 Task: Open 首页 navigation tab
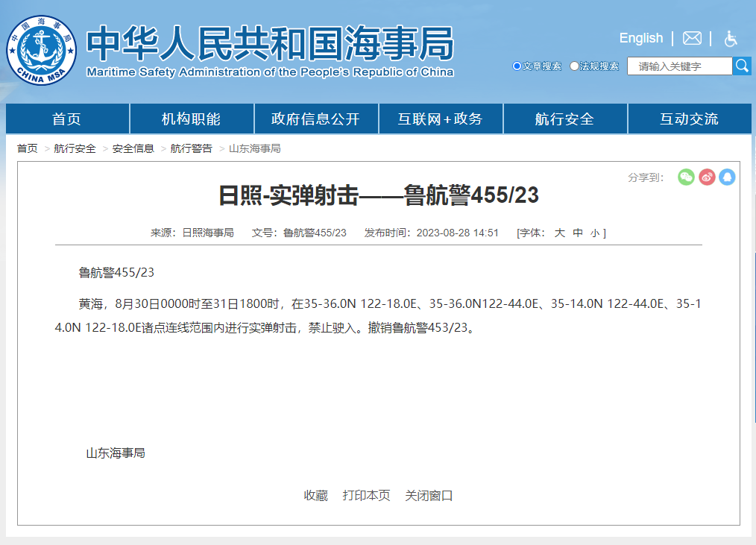click(x=67, y=119)
